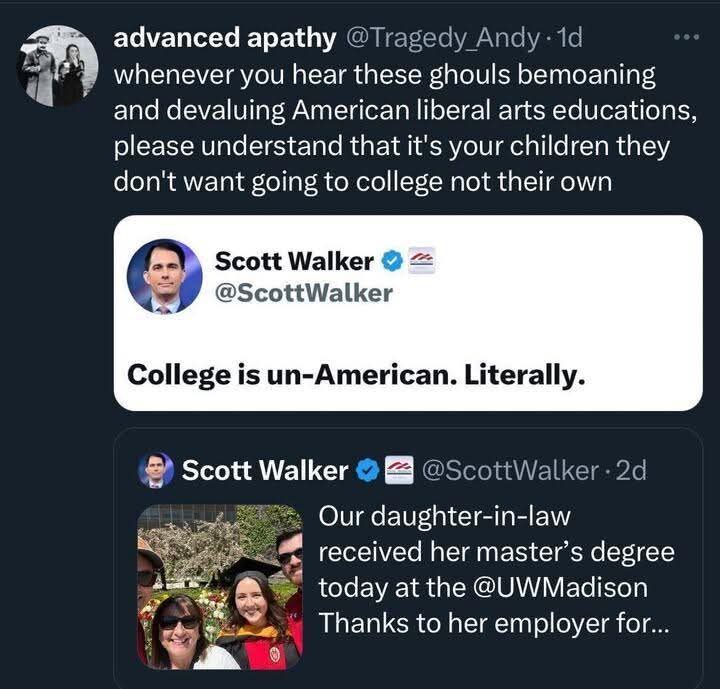This screenshot has width=720, height=689.
Task: Click Scott Walker's small avatar in the quoted tweet
Action: coord(156,469)
